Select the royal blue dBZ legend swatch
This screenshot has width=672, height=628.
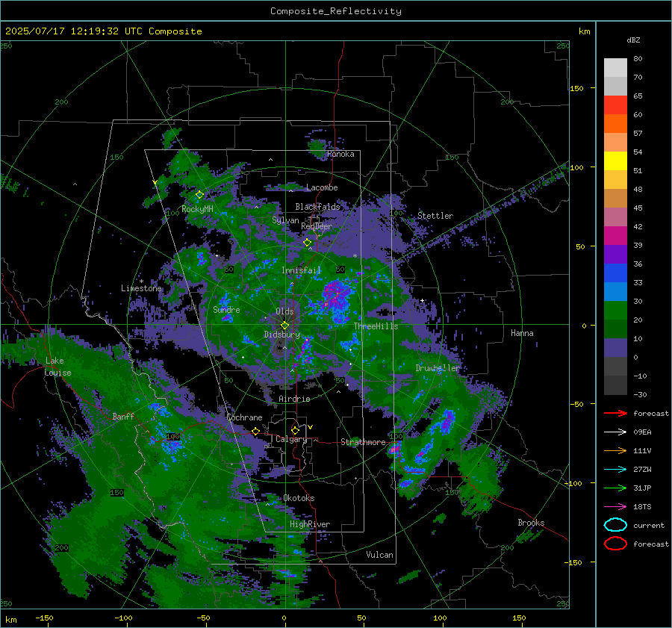[615, 273]
